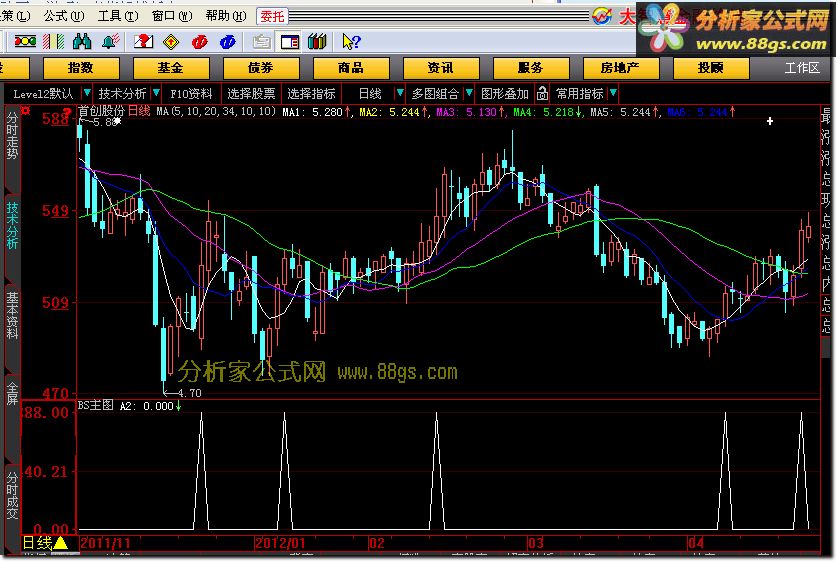Select the 基金 category button
Screen dimensions: 838x562
[x=170, y=68]
